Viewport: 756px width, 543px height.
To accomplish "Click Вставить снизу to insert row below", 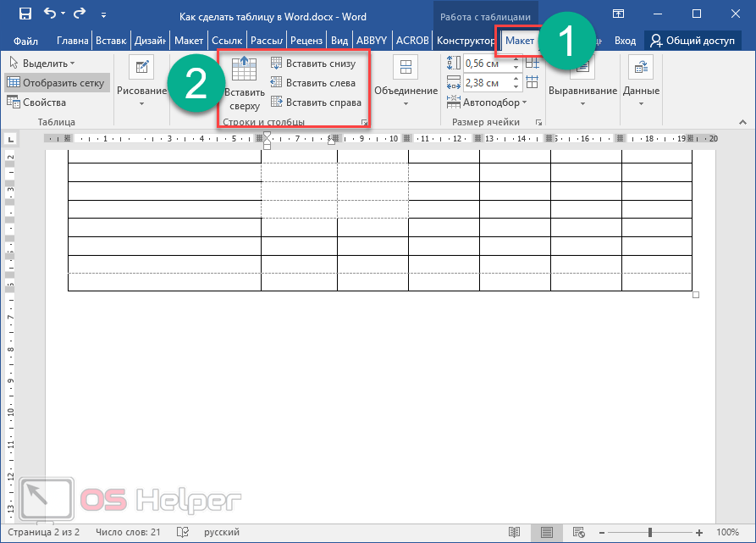I will 313,64.
